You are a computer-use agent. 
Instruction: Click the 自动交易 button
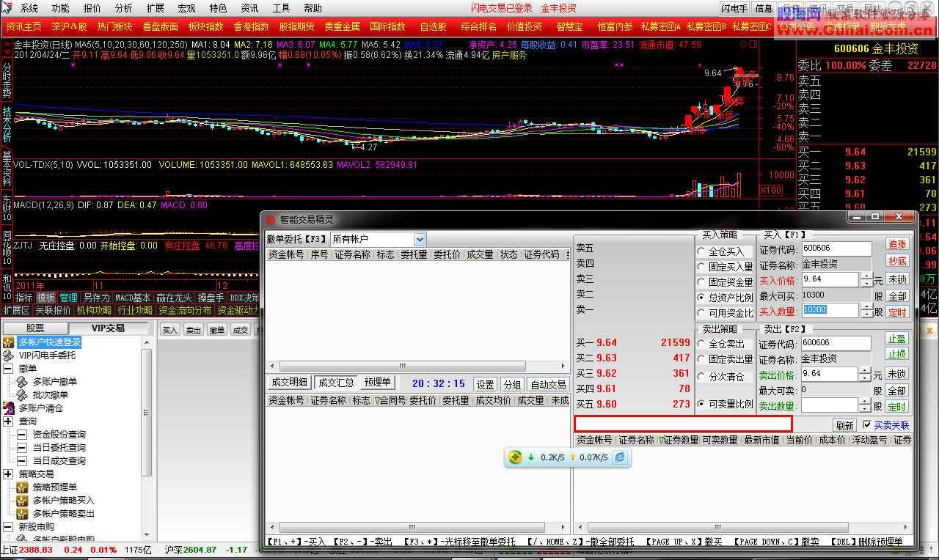click(x=548, y=385)
